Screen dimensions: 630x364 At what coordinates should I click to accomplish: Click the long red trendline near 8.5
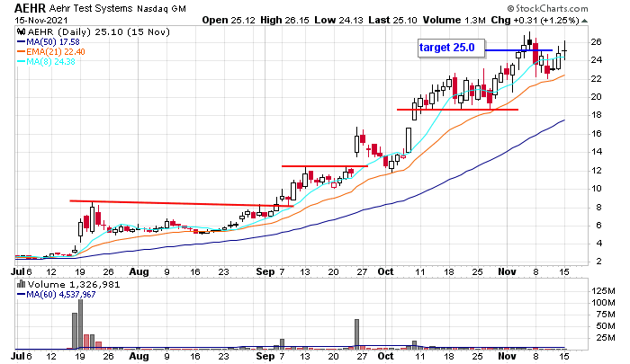point(182,203)
